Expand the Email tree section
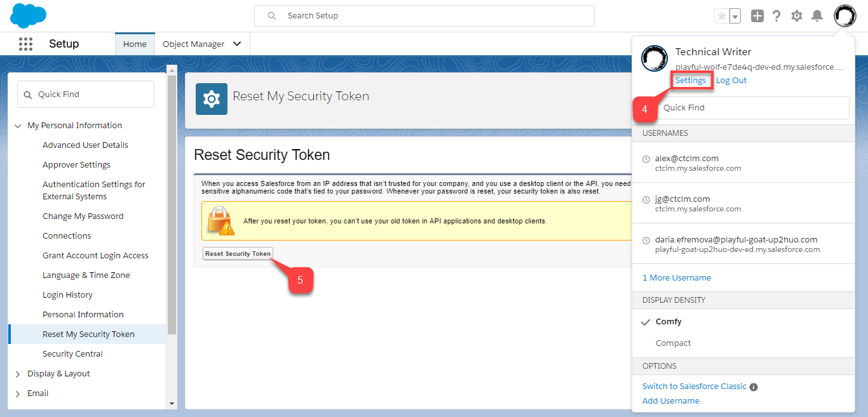Screen dimensions: 868x417 pos(18,394)
